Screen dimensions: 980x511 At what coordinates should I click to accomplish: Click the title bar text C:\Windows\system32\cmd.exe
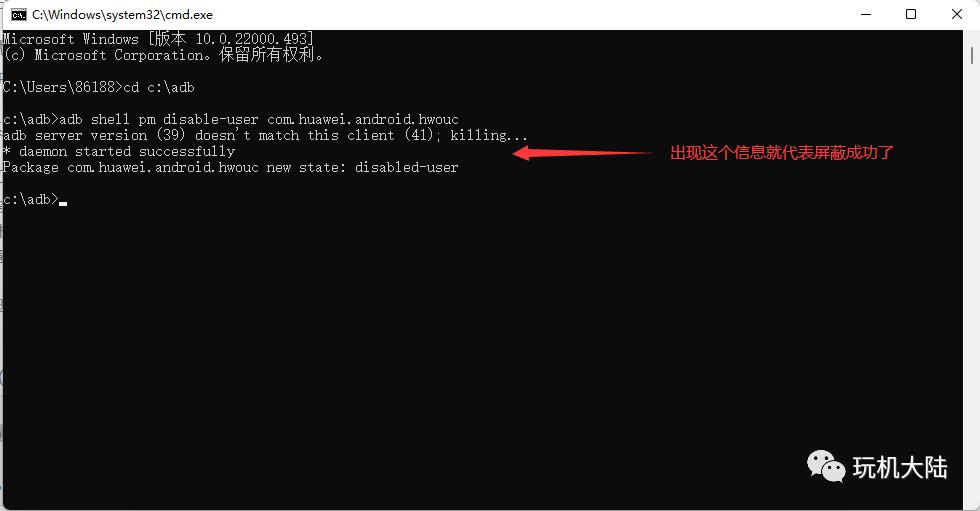[x=122, y=14]
